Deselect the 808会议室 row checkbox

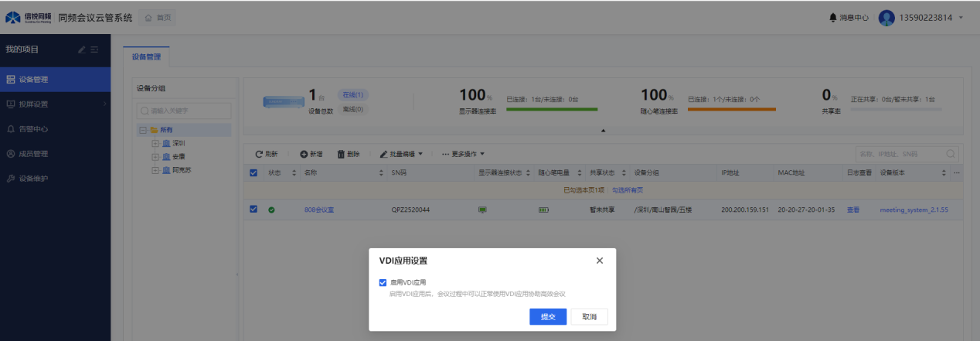point(254,210)
